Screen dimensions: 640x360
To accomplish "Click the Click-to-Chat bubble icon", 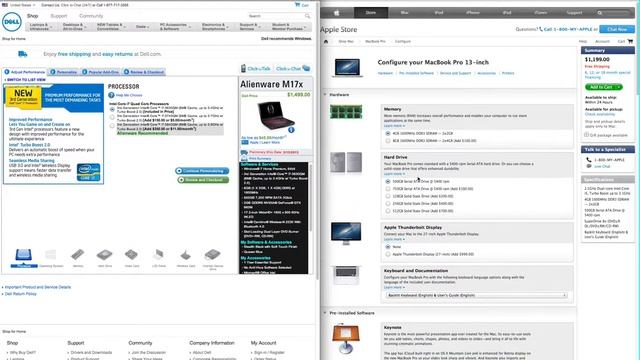I will (306, 68).
